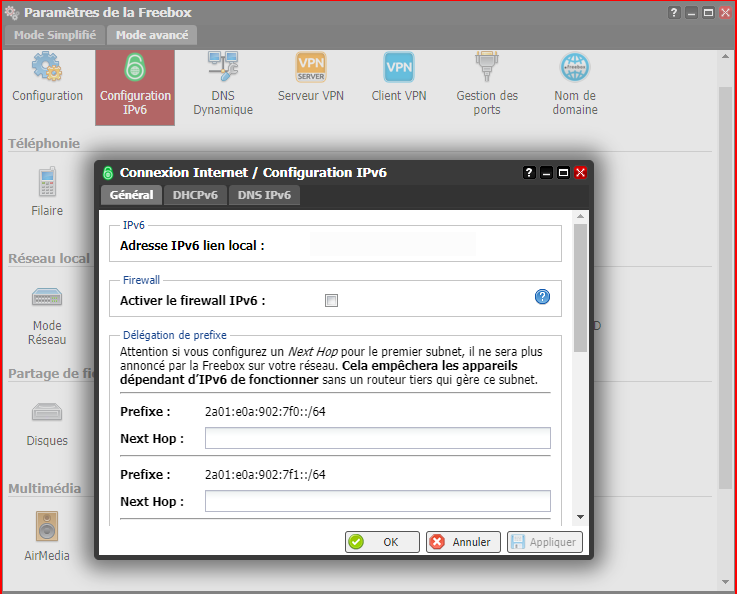Image resolution: width=737 pixels, height=594 pixels.
Task: Click the Réseau local section heading
Action: pos(49,258)
